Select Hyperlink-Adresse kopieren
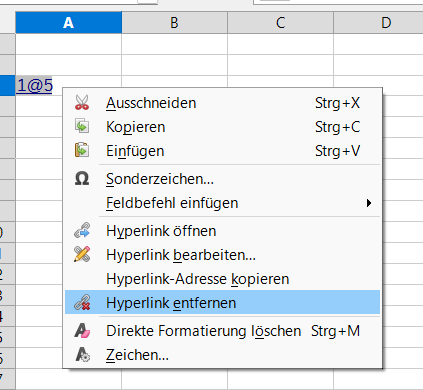 coord(222,279)
